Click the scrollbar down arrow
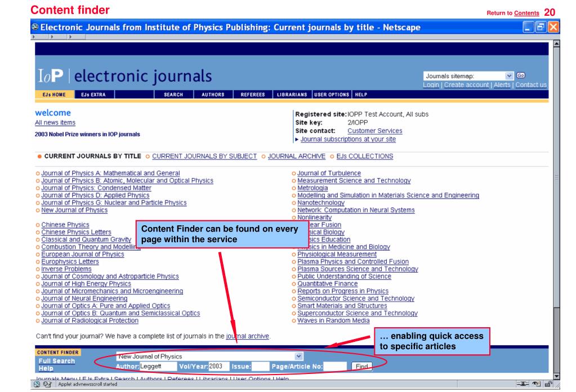 click(x=556, y=376)
